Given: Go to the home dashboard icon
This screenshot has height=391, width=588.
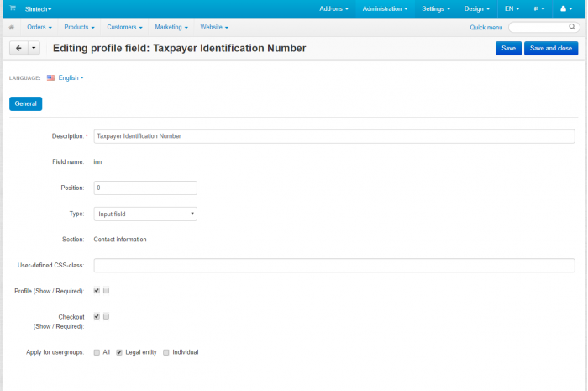Looking at the screenshot, I should (12, 27).
